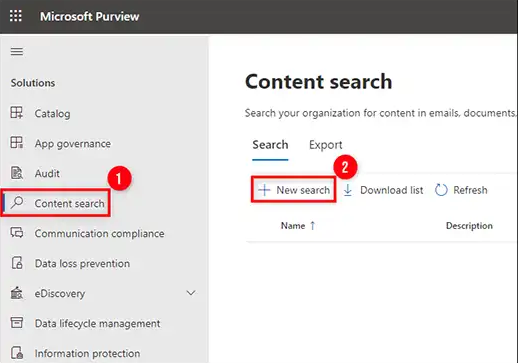Image resolution: width=518 pixels, height=363 pixels.
Task: Select Content search in sidebar
Action: pos(69,203)
